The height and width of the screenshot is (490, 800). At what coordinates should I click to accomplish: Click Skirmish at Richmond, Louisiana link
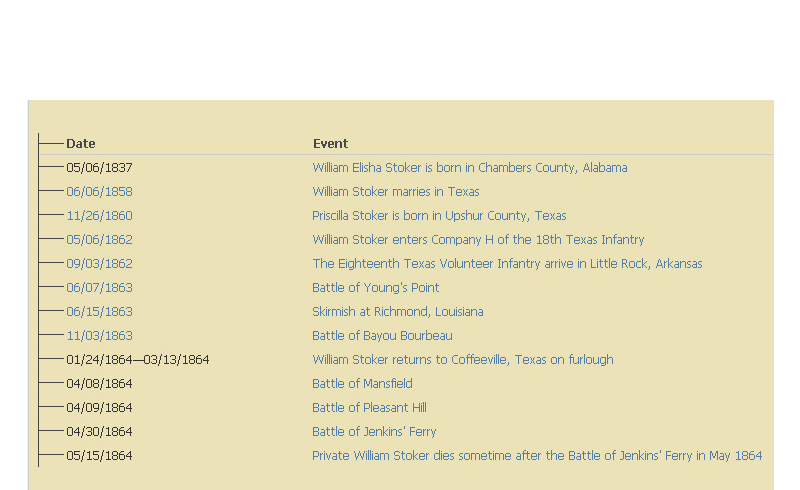click(x=397, y=312)
